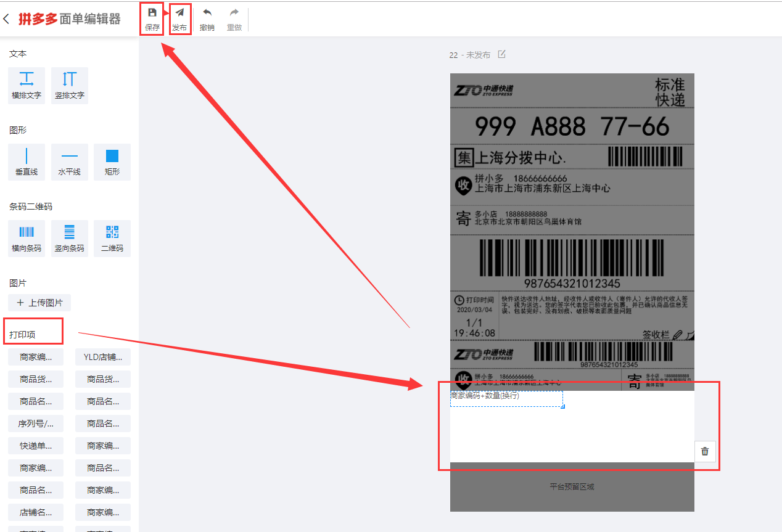The image size is (782, 532).
Task: Add vertical barcode 竖向条码
Action: [x=70, y=239]
